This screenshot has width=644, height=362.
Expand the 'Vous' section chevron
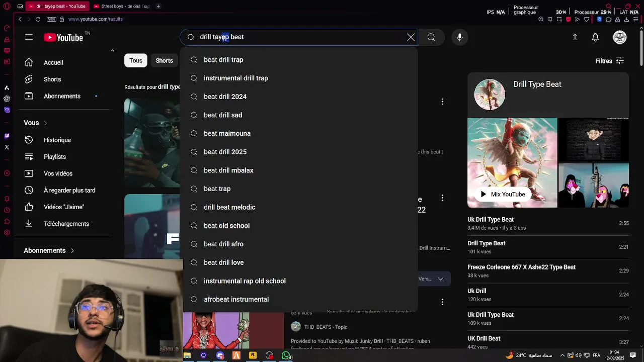click(45, 123)
